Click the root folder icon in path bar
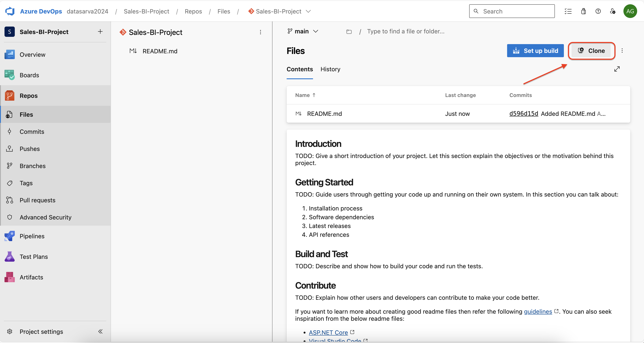Image resolution: width=644 pixels, height=343 pixels. [x=349, y=31]
